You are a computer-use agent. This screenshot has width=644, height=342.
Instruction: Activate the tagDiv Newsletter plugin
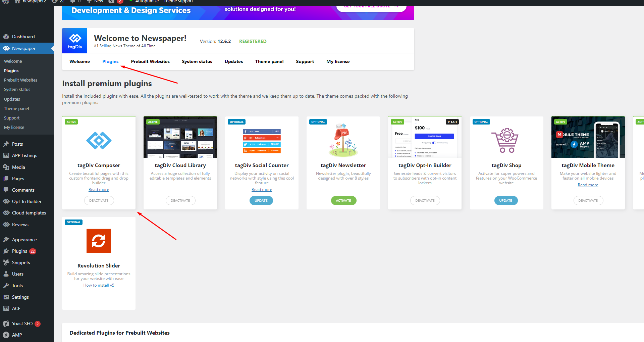(x=343, y=200)
